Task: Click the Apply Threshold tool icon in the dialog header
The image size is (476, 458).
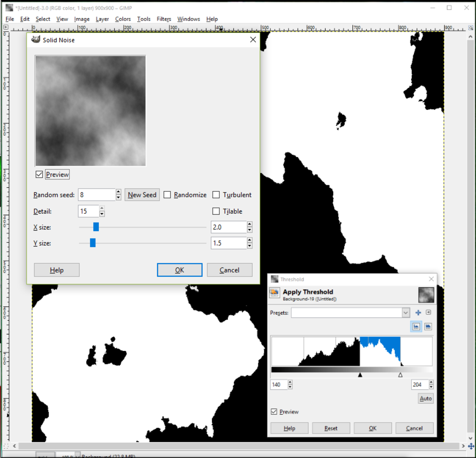Action: pos(274,293)
